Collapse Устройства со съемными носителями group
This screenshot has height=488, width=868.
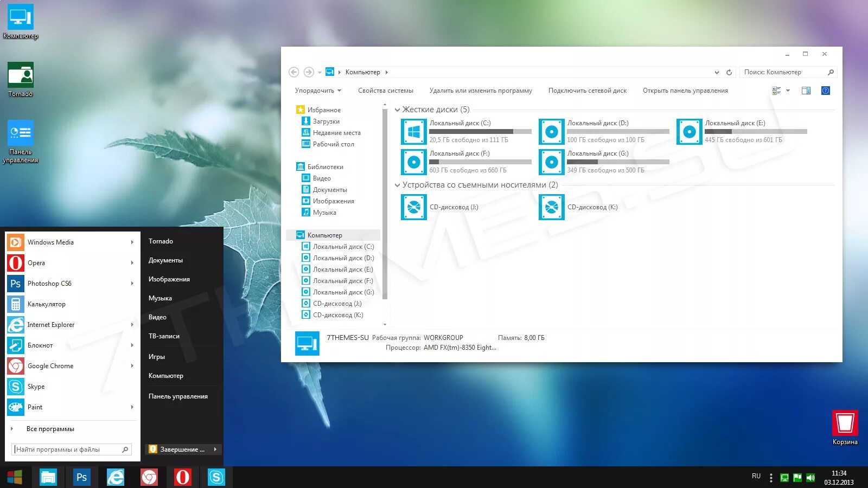click(x=397, y=185)
